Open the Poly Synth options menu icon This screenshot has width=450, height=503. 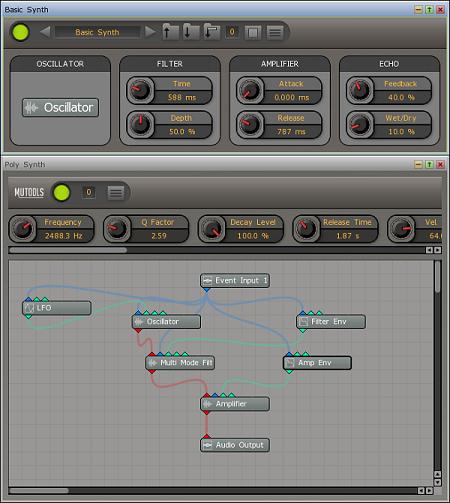116,193
